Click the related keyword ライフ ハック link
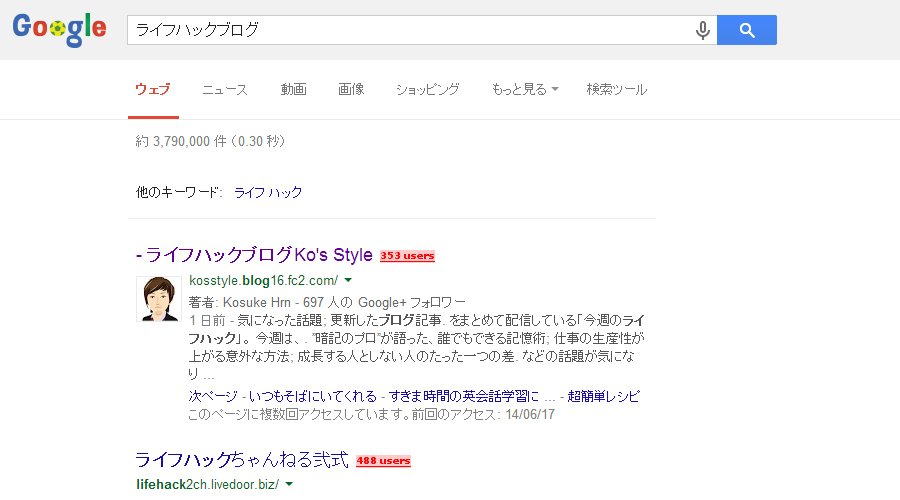The width and height of the screenshot is (900, 500). pos(268,192)
